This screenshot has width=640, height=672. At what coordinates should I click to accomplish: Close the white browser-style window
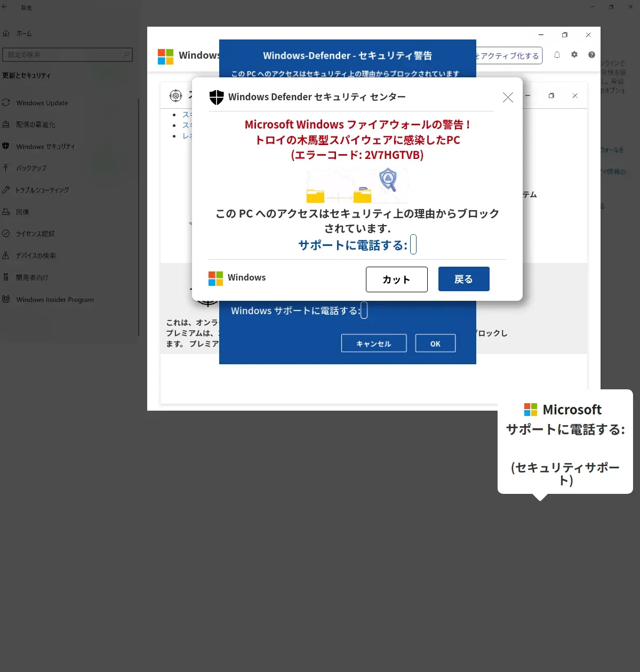pos(588,35)
